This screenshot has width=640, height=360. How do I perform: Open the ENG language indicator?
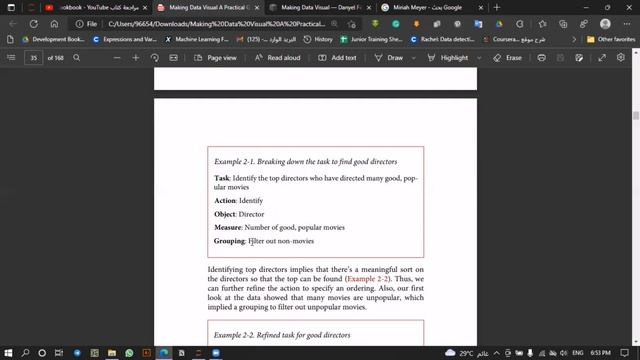578,353
